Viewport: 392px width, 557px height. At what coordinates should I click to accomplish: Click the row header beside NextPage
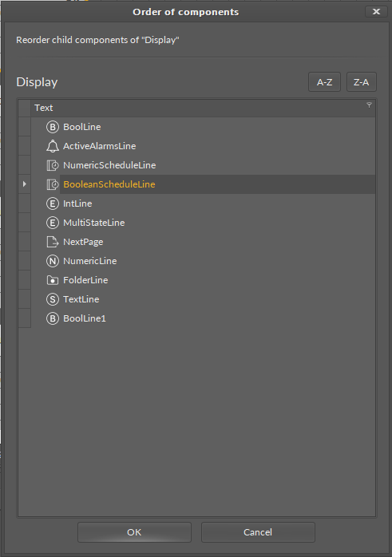(24, 242)
